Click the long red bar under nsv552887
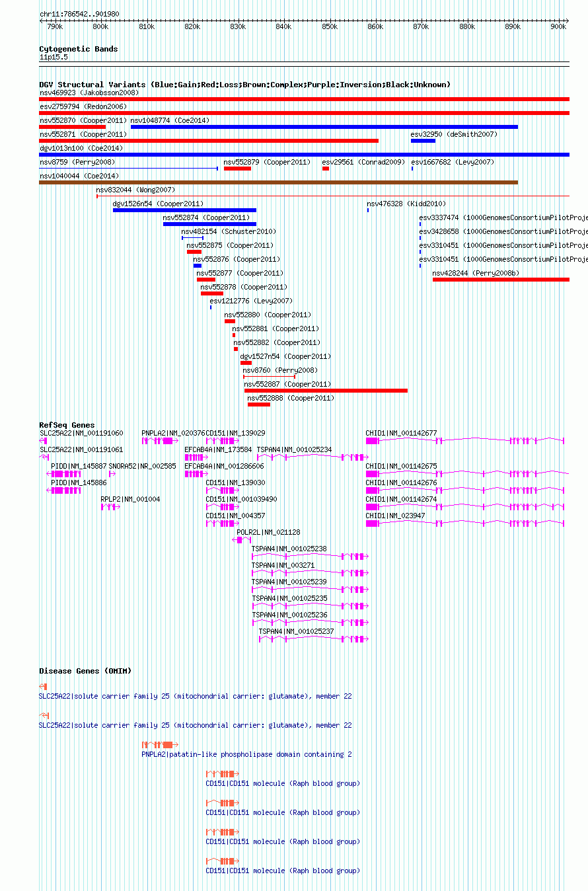This screenshot has height=891, width=588. (x=326, y=391)
